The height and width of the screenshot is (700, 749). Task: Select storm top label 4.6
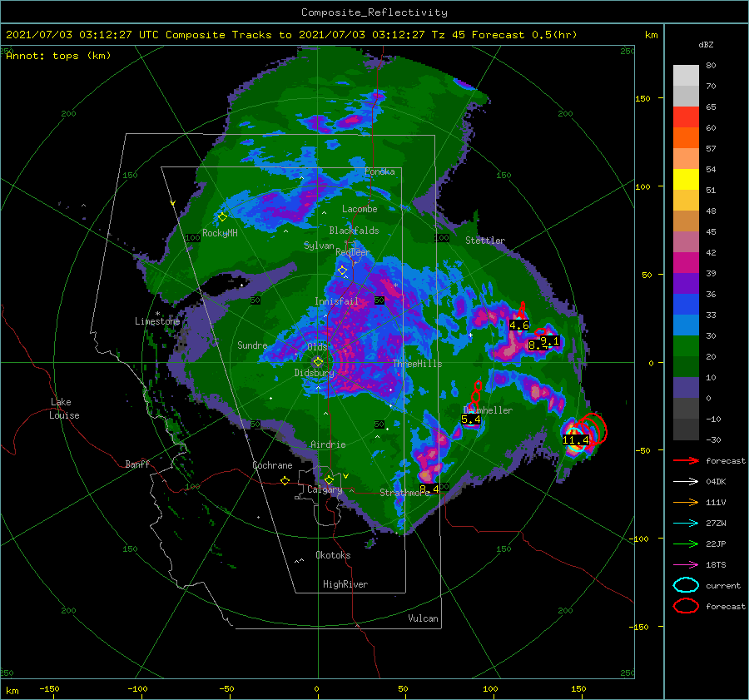pyautogui.click(x=518, y=325)
